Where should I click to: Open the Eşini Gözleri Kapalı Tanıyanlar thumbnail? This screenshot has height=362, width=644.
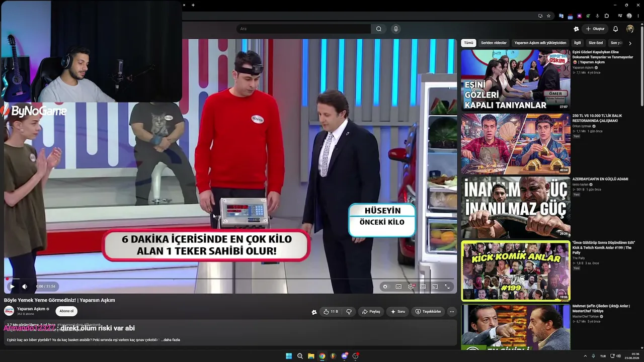point(516,80)
